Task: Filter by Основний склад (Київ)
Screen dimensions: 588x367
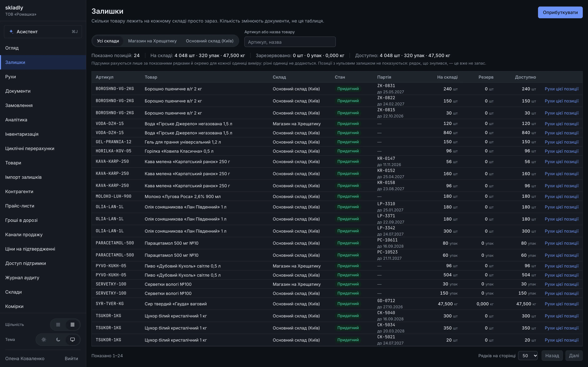Action: coord(209,41)
